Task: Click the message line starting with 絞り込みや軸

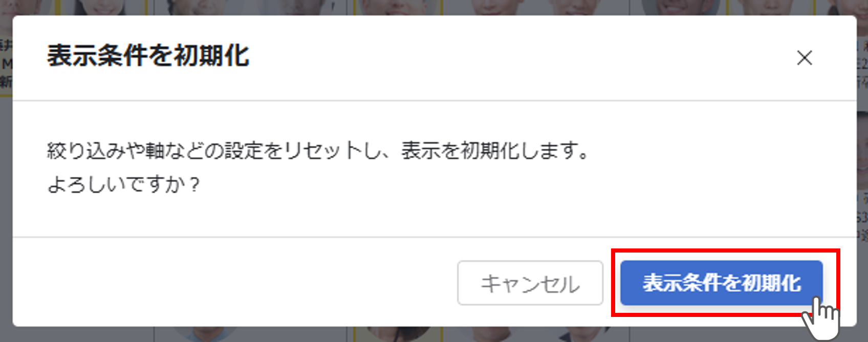Action: click(318, 151)
